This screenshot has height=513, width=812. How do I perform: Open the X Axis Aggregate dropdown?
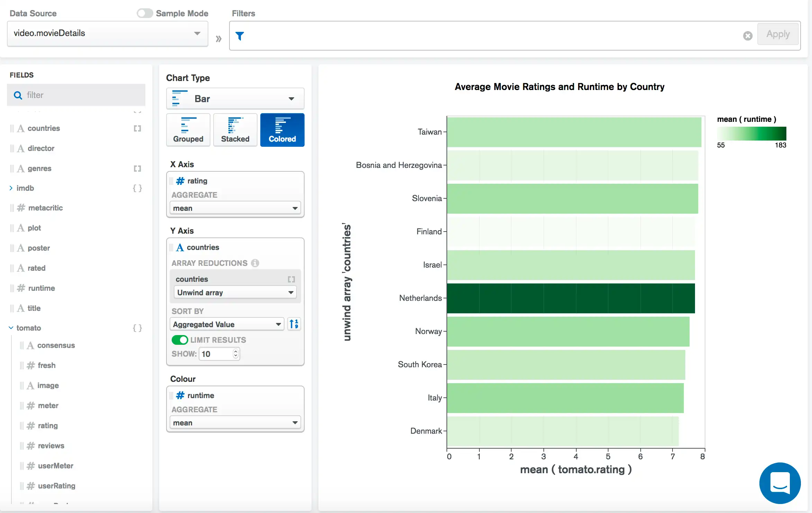tap(234, 207)
